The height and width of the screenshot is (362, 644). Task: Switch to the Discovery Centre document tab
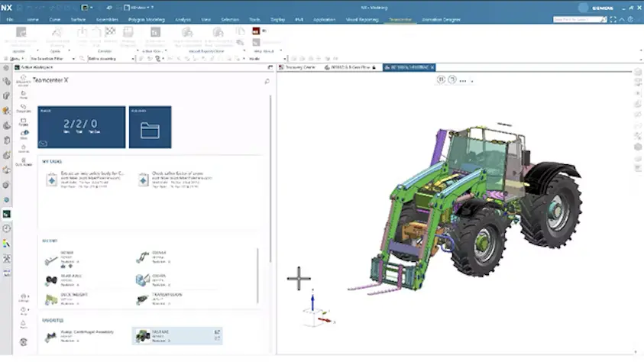click(299, 67)
